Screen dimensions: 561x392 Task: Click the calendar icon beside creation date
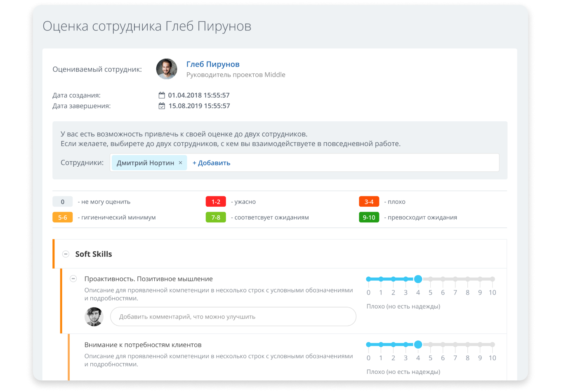pos(162,95)
